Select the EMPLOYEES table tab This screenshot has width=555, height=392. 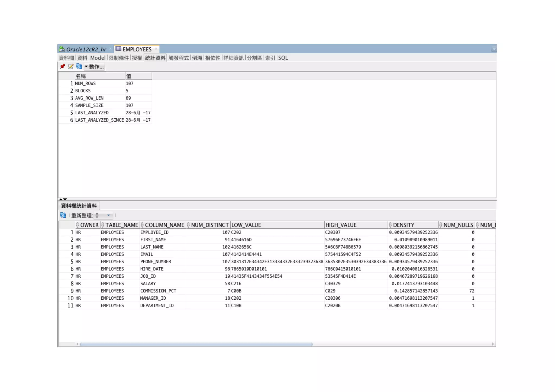(x=137, y=49)
